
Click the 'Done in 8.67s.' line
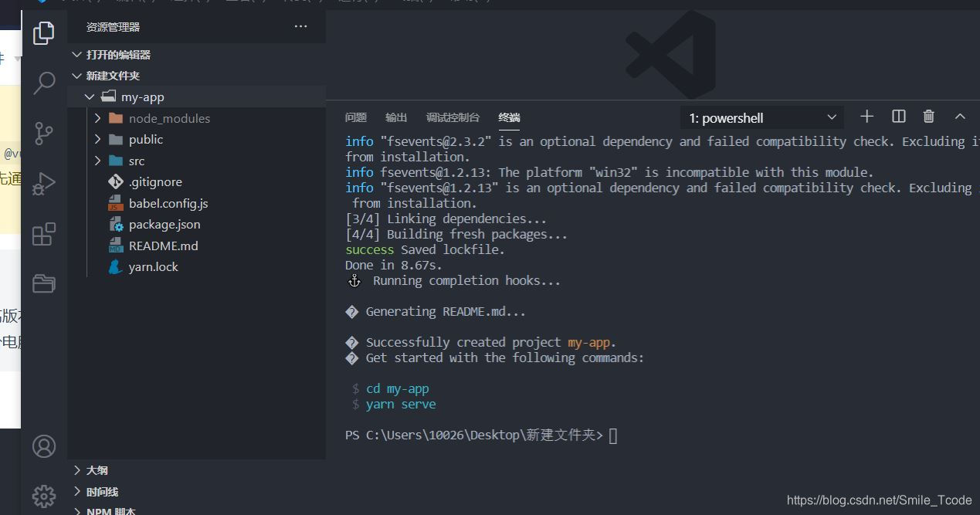394,265
